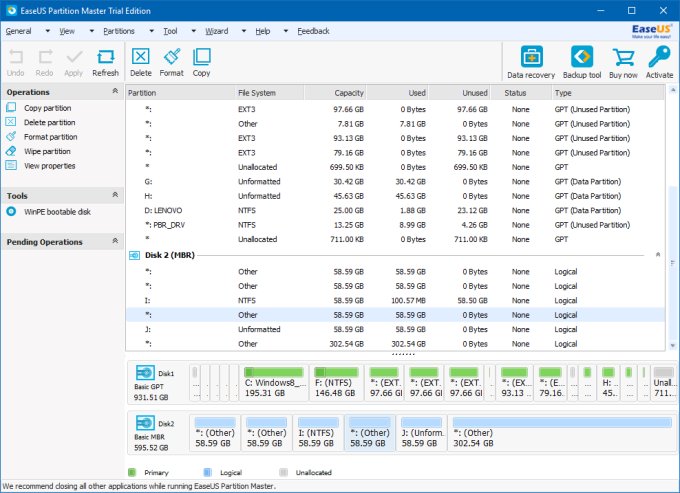680x493 pixels.
Task: Open the Data recovery tool
Action: point(530,61)
